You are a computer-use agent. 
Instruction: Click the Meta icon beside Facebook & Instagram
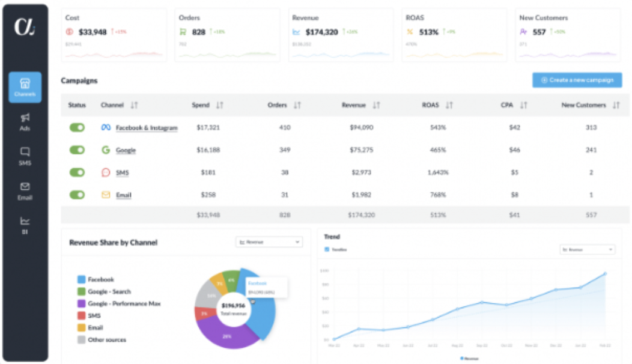106,127
